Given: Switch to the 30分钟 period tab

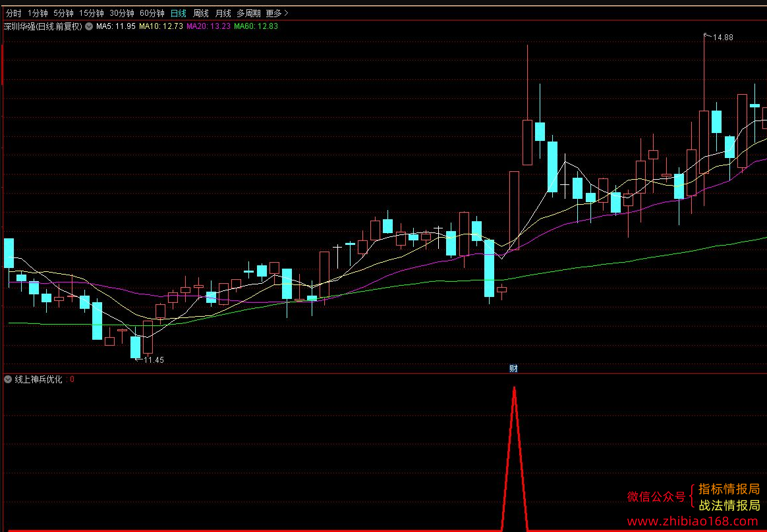Looking at the screenshot, I should click(122, 13).
